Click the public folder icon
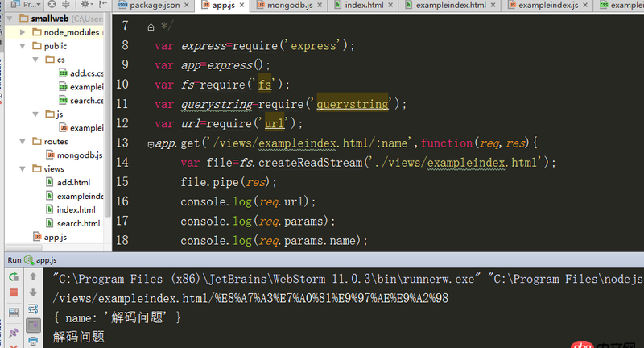Viewport: 644px width, 348px height. point(37,46)
